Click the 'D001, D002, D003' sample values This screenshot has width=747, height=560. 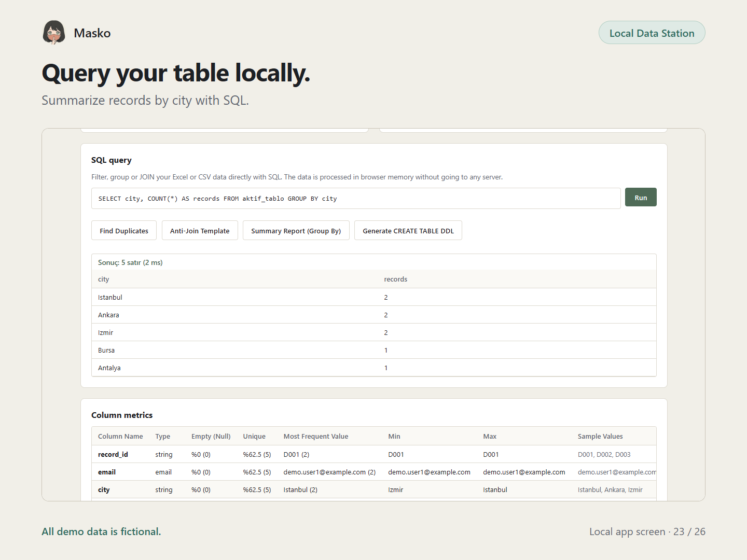[604, 454]
